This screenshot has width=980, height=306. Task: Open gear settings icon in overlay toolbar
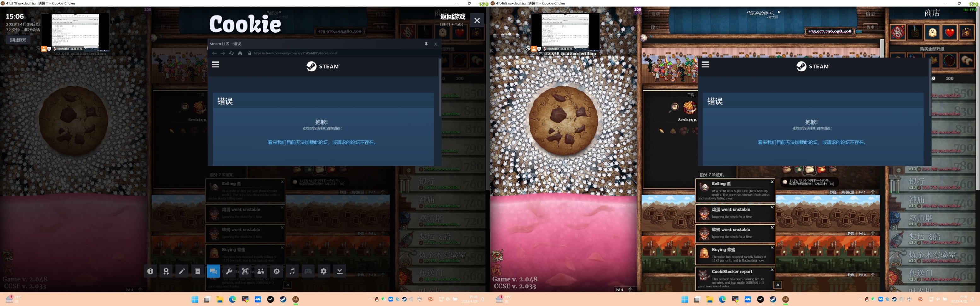pos(324,271)
